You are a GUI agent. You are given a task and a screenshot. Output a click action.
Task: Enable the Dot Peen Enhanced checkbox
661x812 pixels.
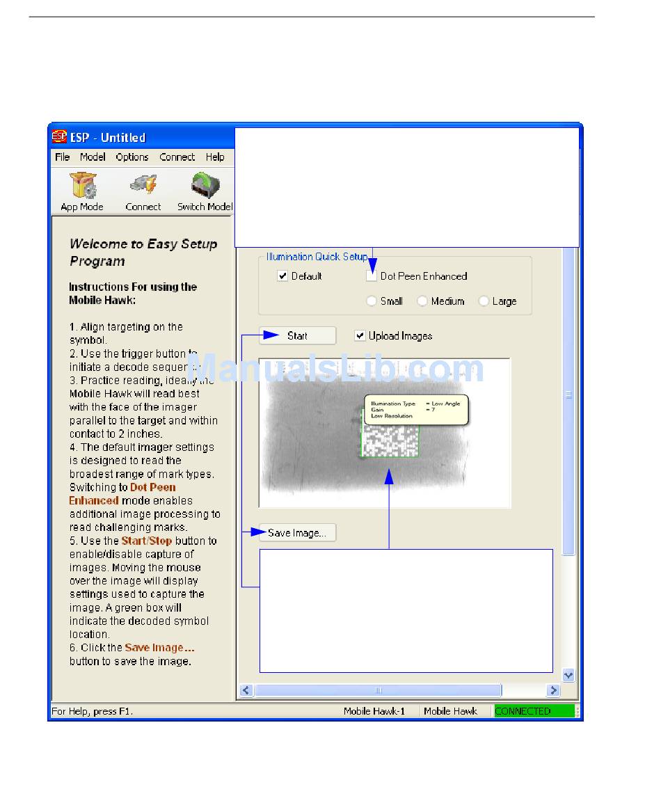[371, 276]
